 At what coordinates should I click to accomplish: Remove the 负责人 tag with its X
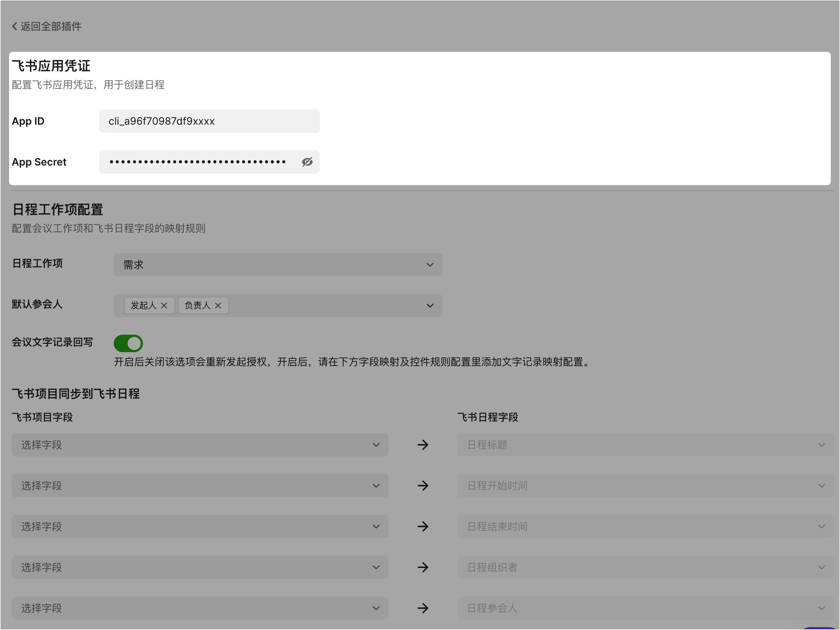(218, 306)
